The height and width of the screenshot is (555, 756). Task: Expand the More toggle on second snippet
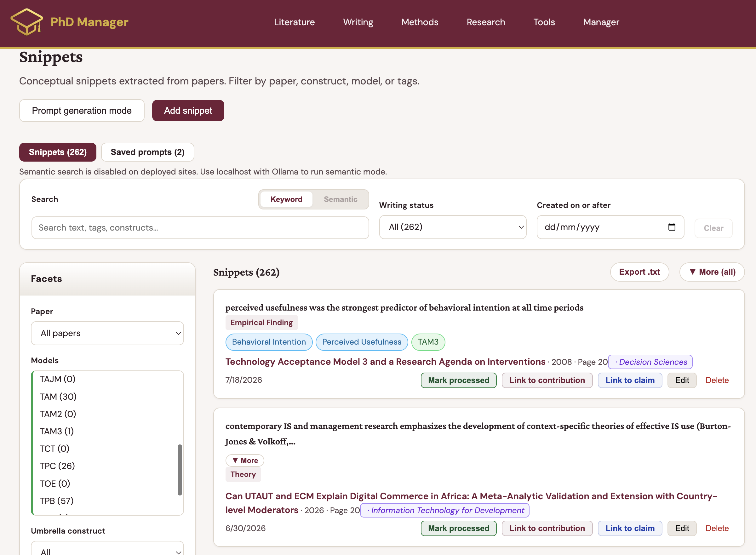click(x=245, y=460)
